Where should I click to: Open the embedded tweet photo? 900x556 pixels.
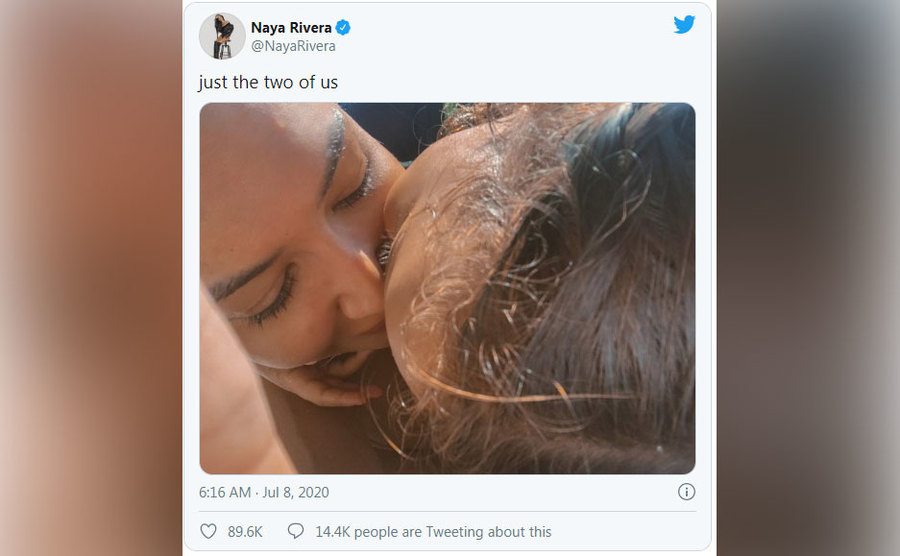tap(447, 288)
